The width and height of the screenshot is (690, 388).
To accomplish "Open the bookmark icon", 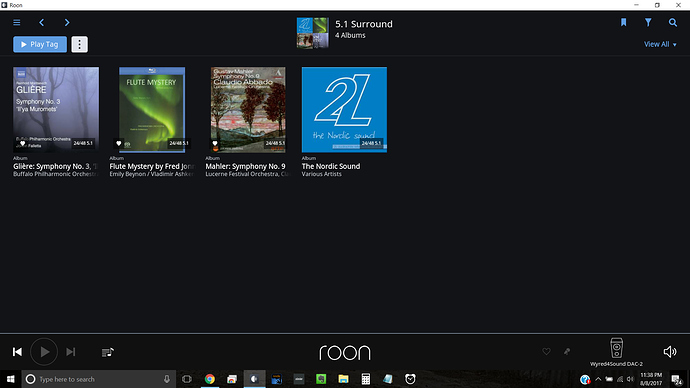I will coord(624,22).
